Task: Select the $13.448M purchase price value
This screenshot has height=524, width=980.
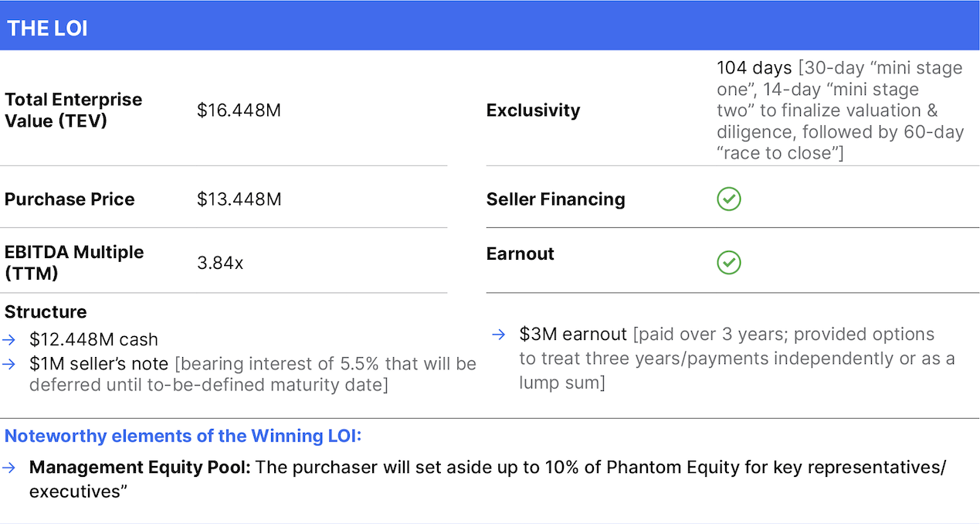Action: tap(239, 199)
